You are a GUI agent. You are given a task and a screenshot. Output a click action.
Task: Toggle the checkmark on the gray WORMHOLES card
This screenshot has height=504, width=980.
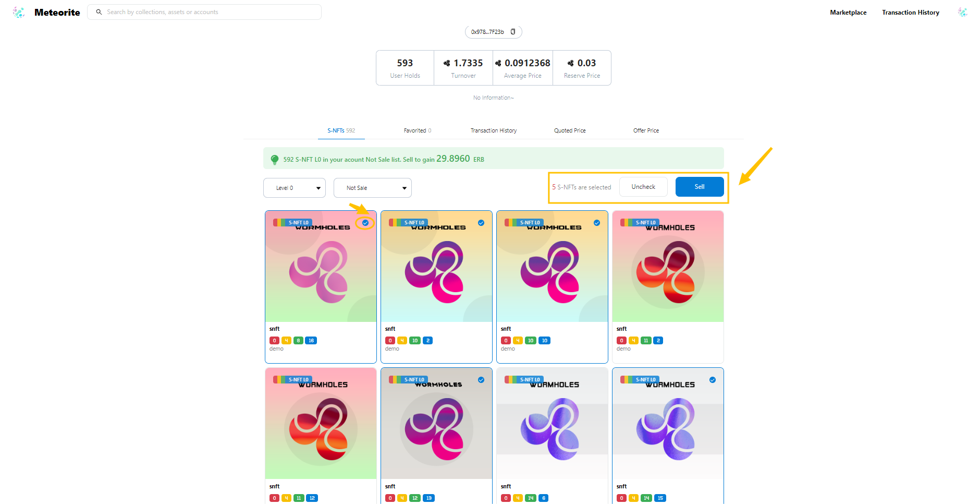pos(481,380)
